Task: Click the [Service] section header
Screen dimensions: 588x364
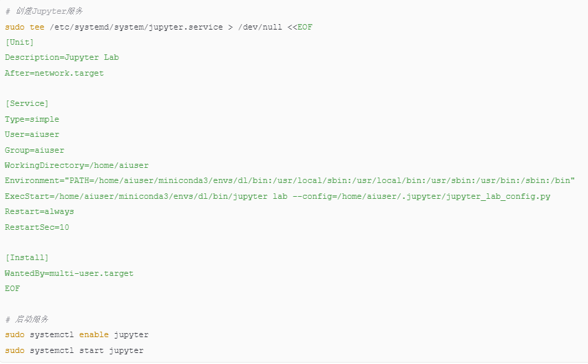Action: click(x=27, y=104)
